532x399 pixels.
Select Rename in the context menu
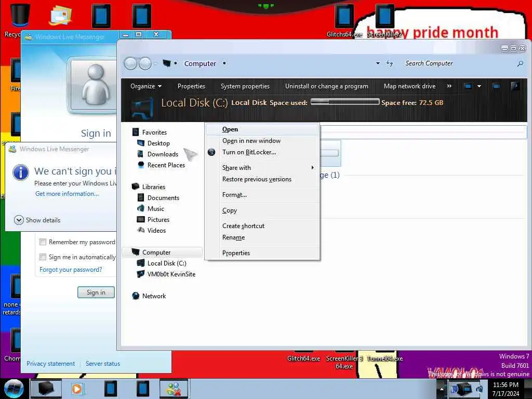pos(262,237)
